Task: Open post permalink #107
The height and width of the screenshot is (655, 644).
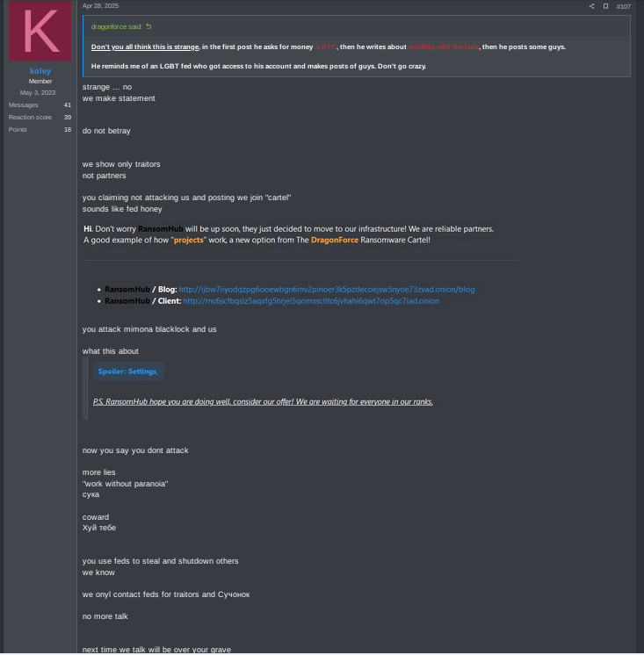Action: click(x=624, y=6)
